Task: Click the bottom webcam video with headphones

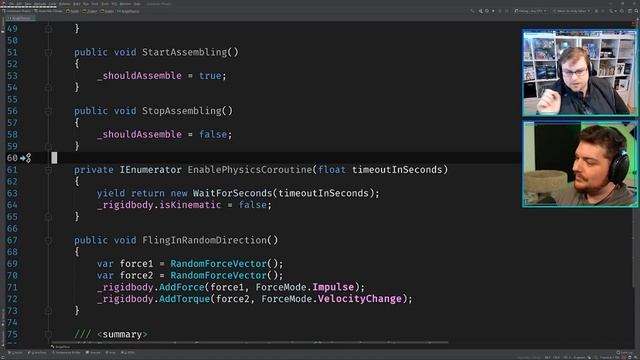Action: click(x=579, y=164)
